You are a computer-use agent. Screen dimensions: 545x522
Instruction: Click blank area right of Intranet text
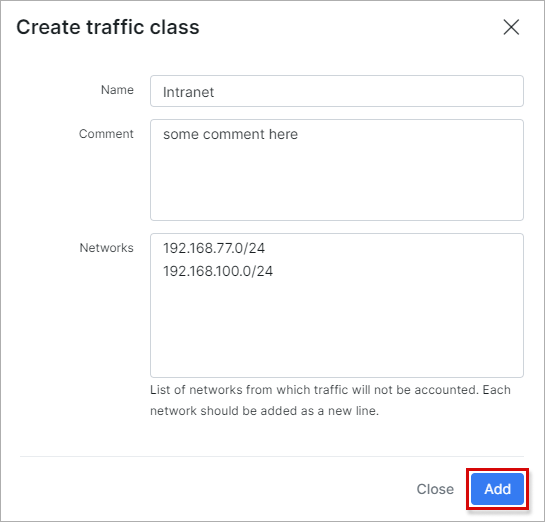[368, 92]
